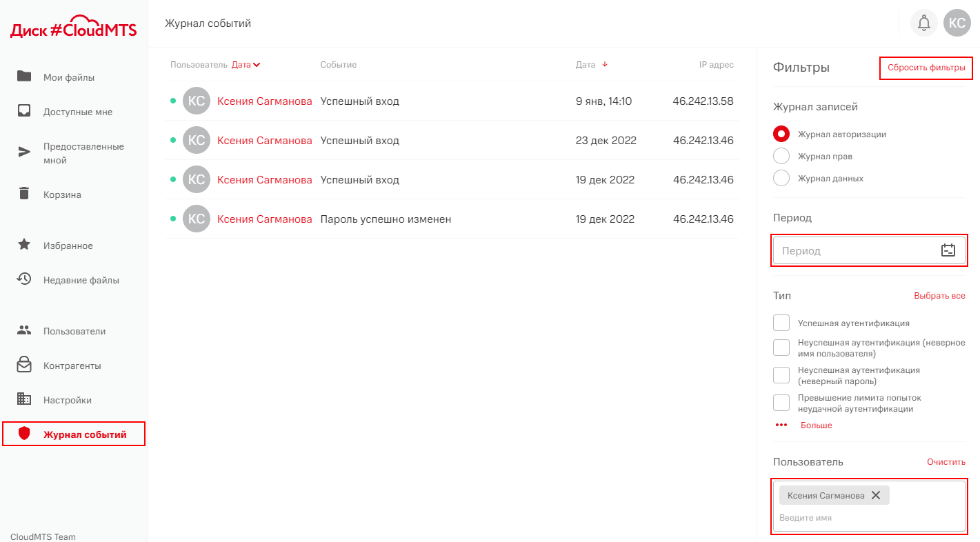Click the shield icon for Журнал событий
The height and width of the screenshot is (542, 980).
click(x=24, y=434)
